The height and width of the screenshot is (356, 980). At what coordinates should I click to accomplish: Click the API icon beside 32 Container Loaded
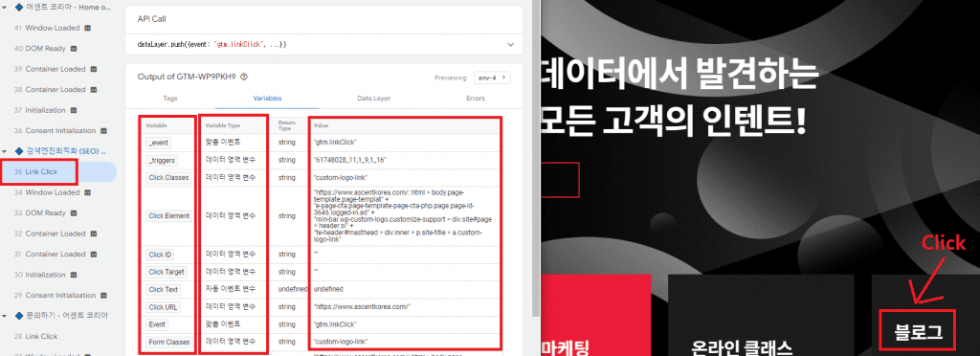coord(94,234)
